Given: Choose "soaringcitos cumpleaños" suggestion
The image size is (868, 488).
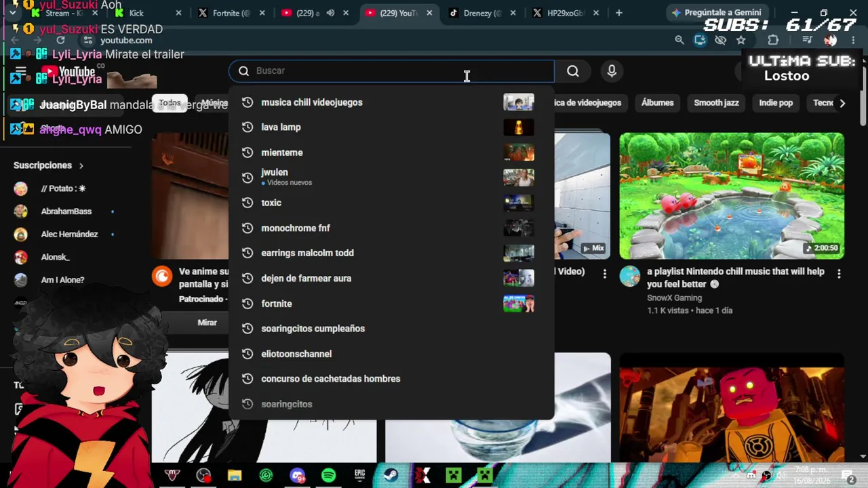Looking at the screenshot, I should coord(391,329).
